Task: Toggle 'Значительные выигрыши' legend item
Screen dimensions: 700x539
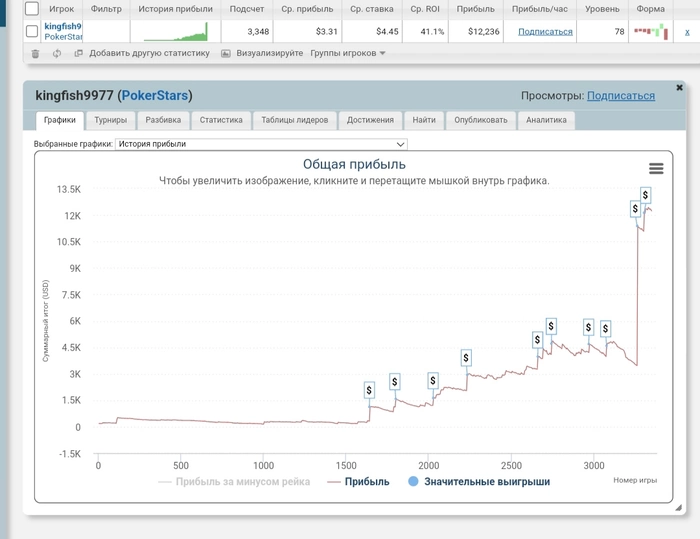Action: pos(479,482)
